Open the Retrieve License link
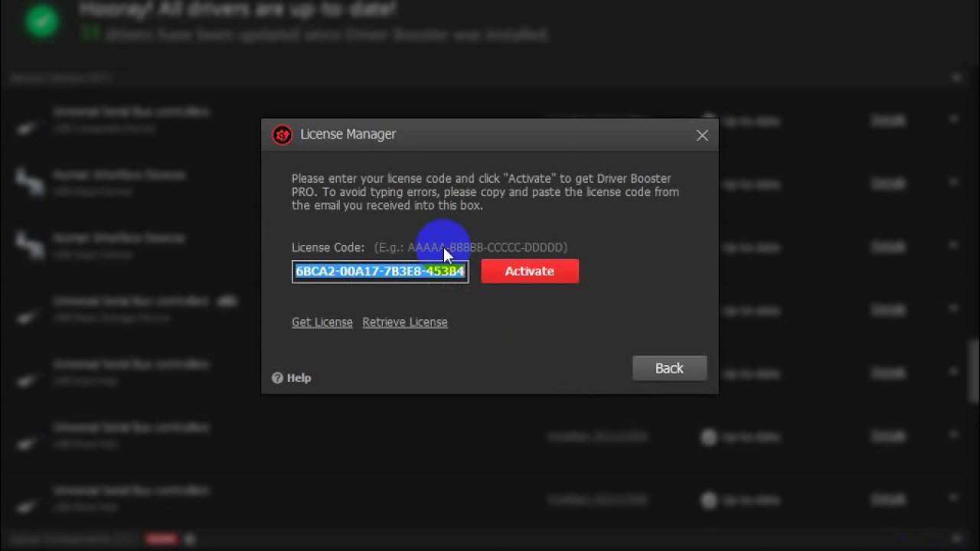 [x=405, y=322]
